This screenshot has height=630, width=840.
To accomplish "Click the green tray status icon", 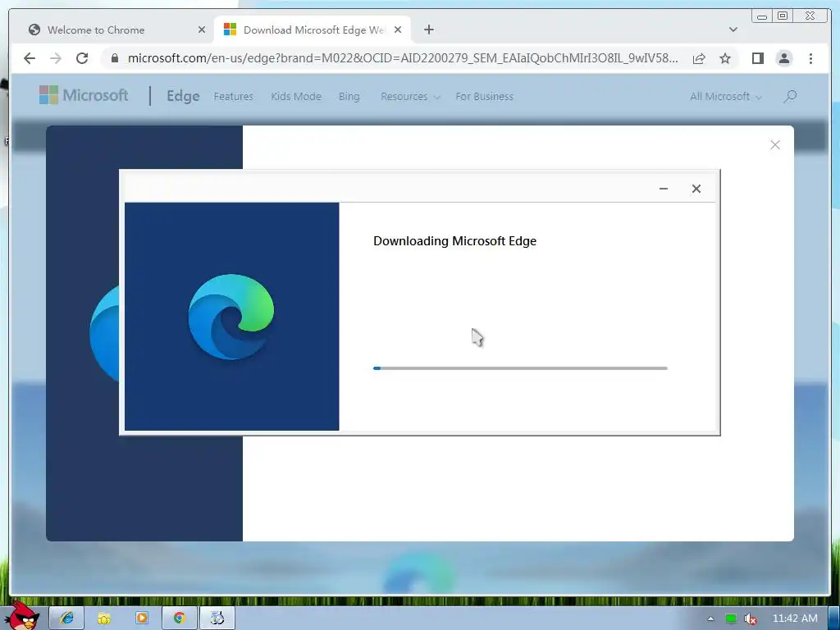I will (730, 619).
